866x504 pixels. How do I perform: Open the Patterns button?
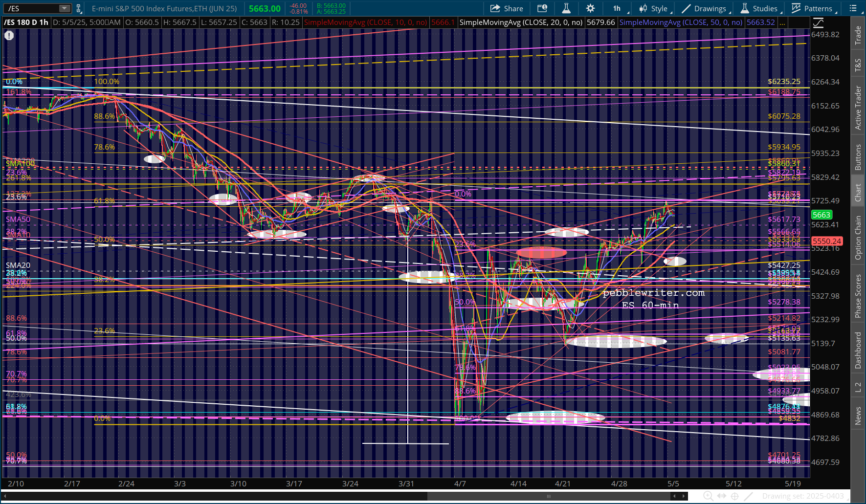click(813, 8)
